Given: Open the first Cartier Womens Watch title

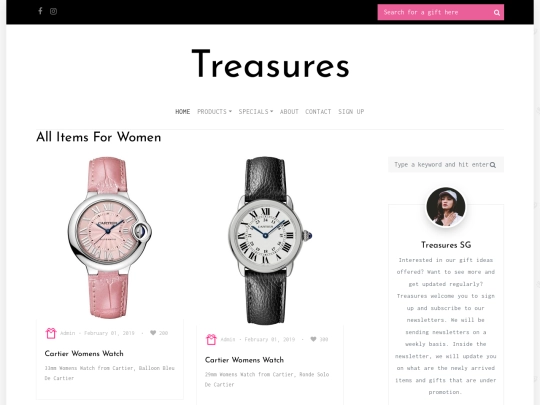Looking at the screenshot, I should tap(84, 353).
